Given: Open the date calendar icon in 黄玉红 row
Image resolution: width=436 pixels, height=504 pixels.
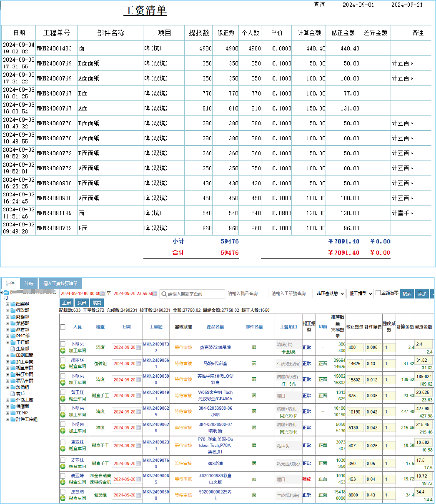Looking at the screenshot, I should pos(138,396).
